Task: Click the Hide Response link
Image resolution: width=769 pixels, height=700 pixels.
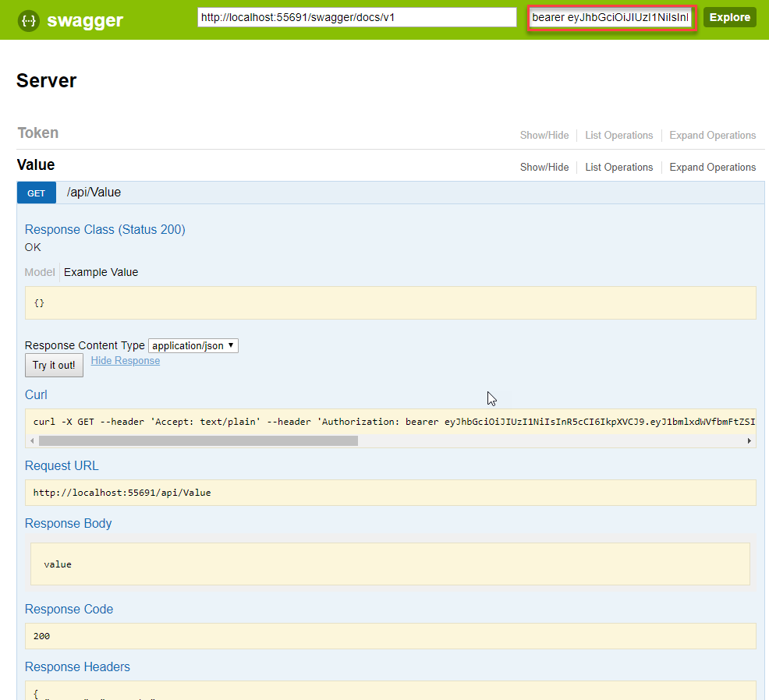Action: pos(125,360)
